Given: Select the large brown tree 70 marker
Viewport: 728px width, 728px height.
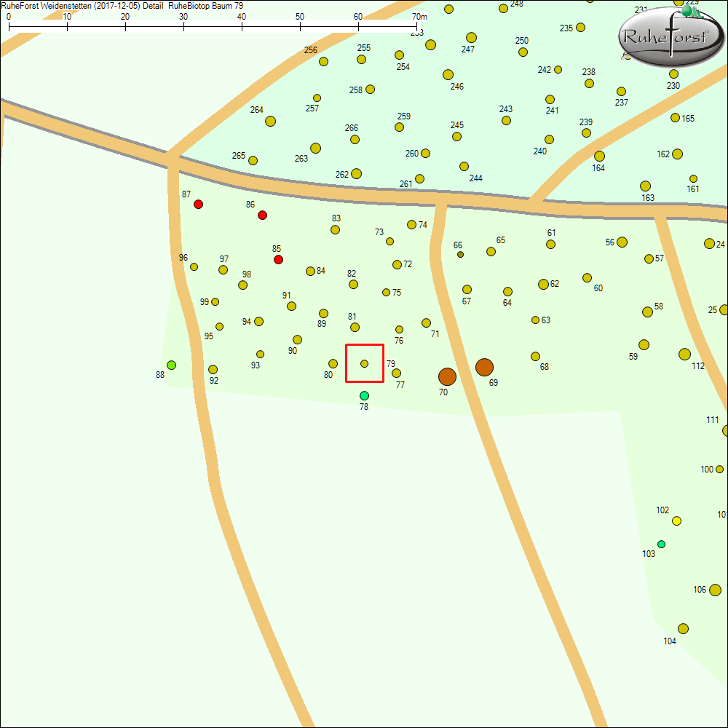Looking at the screenshot, I should tap(447, 376).
